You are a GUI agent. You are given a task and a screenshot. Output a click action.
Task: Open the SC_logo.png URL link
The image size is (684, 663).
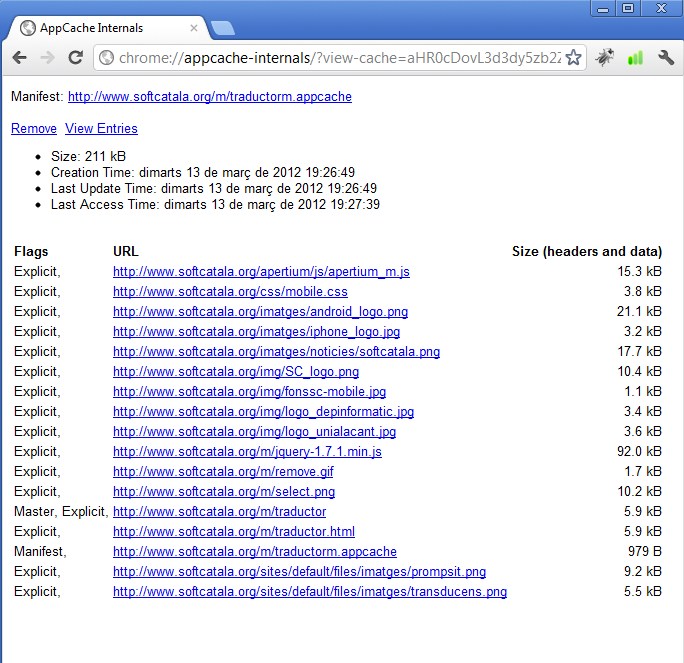[236, 372]
